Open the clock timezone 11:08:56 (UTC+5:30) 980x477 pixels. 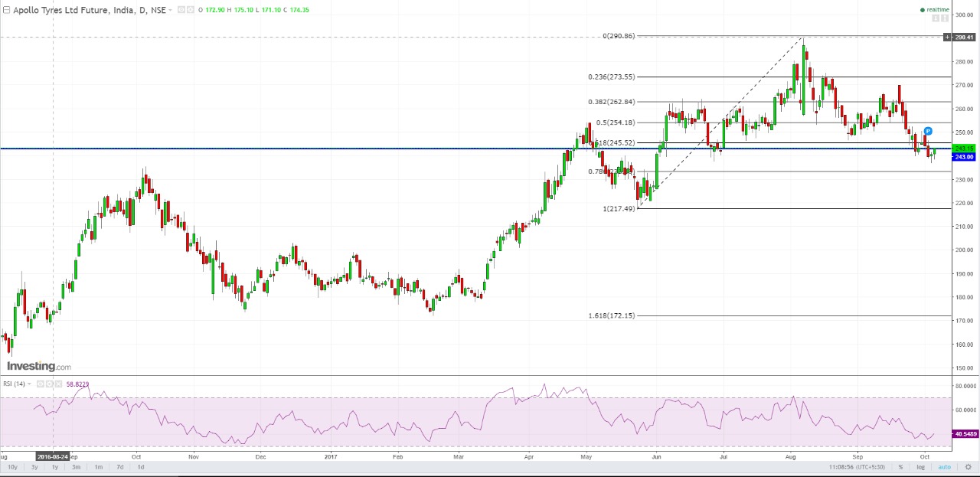click(x=856, y=466)
